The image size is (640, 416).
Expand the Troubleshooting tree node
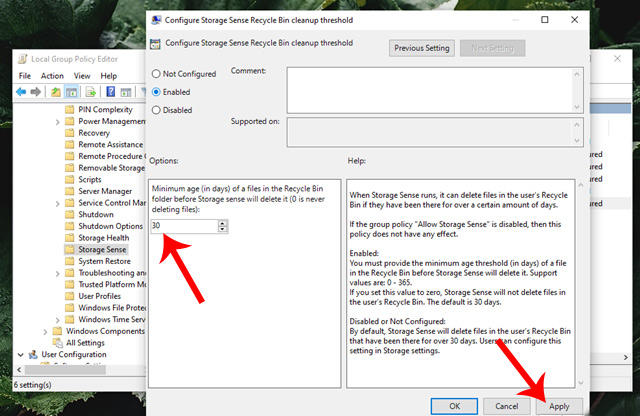click(57, 273)
